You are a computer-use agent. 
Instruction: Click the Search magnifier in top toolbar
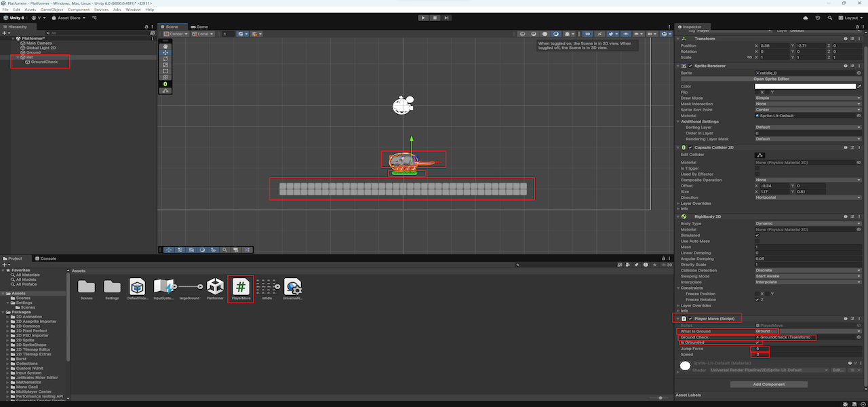829,18
